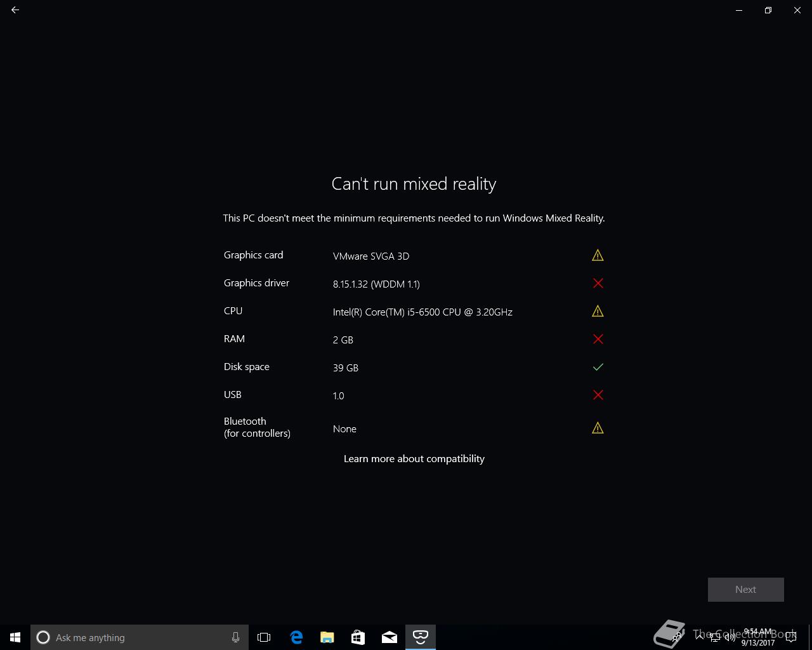This screenshot has width=812, height=650.
Task: Open Learn more about compatibility link
Action: [414, 459]
